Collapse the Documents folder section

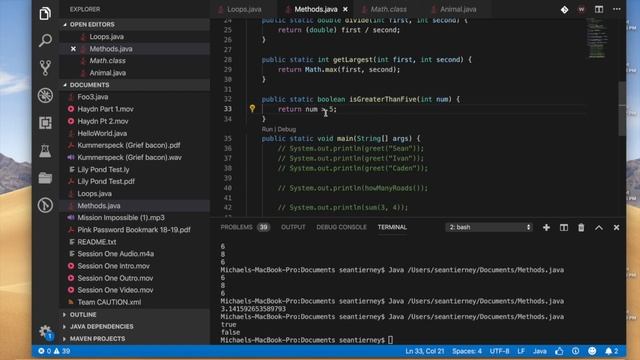[x=134, y=85]
